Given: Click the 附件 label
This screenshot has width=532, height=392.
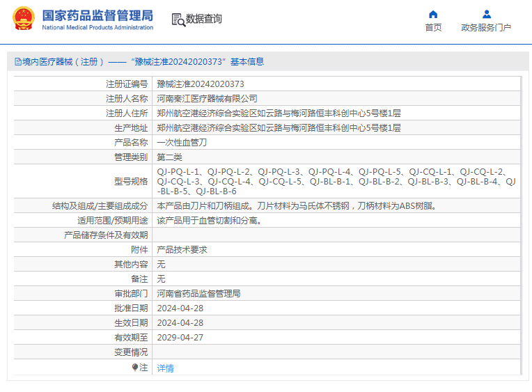Looking at the screenshot, I should [x=139, y=250].
